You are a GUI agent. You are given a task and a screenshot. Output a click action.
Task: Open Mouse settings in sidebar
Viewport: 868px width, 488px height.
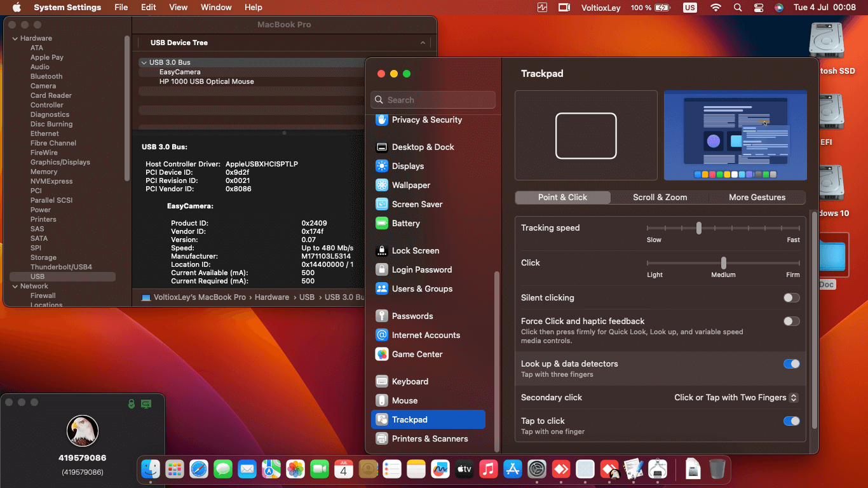pyautogui.click(x=428, y=400)
